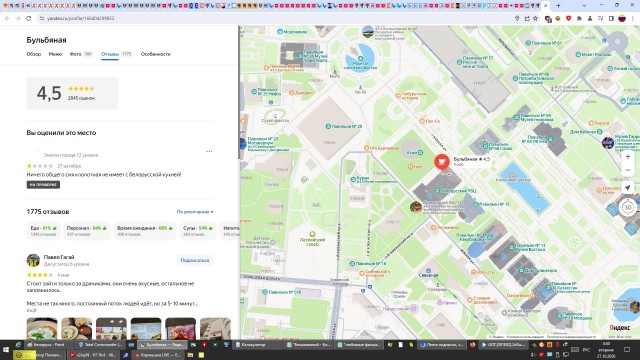Open the По умолчанию sort dropdown
640x360 pixels.
[195, 212]
